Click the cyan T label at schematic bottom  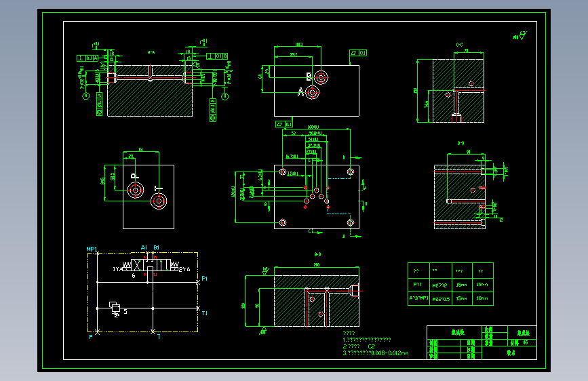(x=159, y=337)
